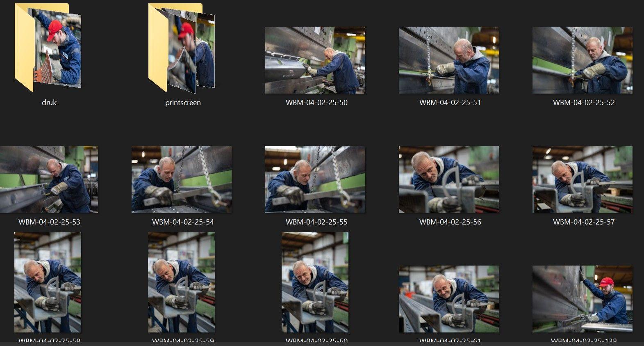The image size is (644, 346).
Task: Click the 'druk' folder name label
Action: point(49,103)
